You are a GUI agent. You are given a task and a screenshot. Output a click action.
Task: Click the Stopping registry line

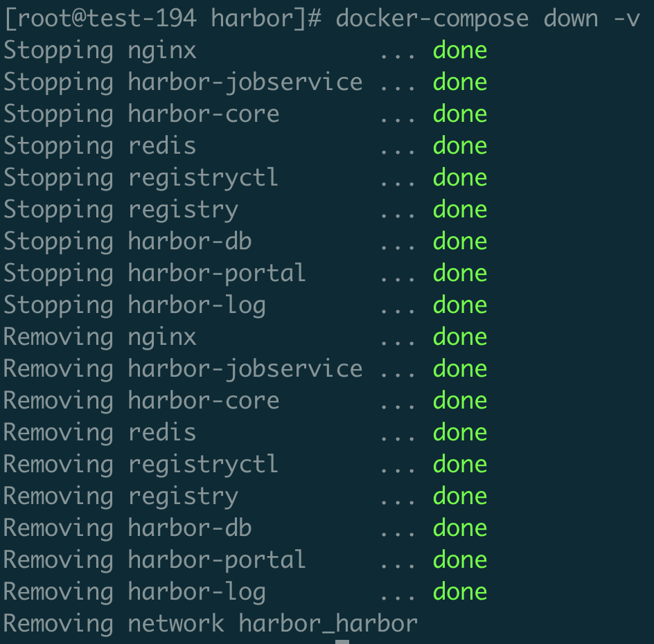click(x=245, y=210)
